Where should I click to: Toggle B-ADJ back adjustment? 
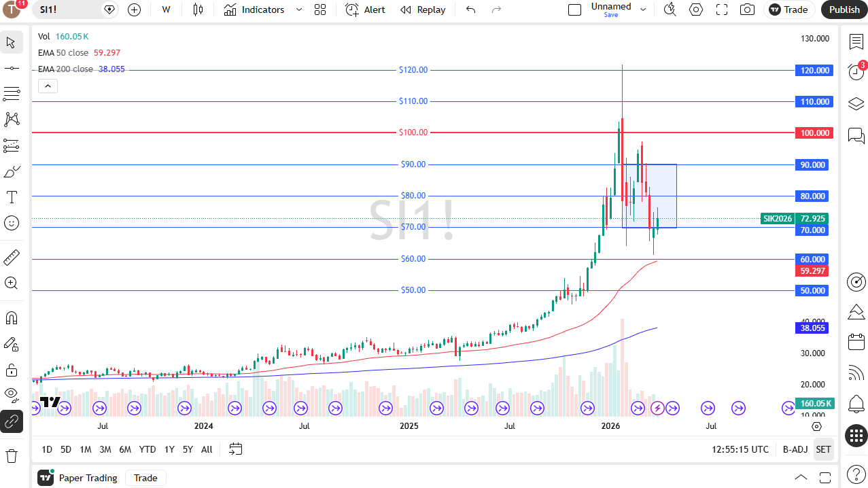795,449
